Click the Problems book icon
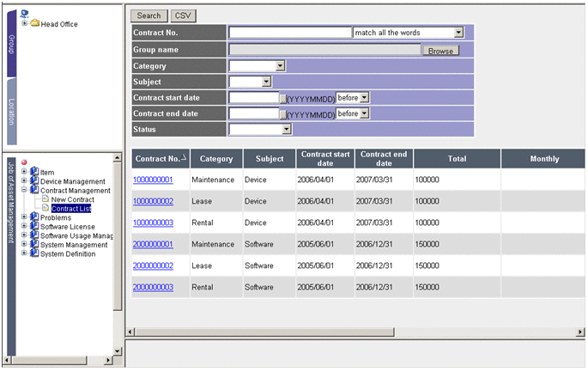This screenshot has width=588, height=372. pyautogui.click(x=34, y=217)
